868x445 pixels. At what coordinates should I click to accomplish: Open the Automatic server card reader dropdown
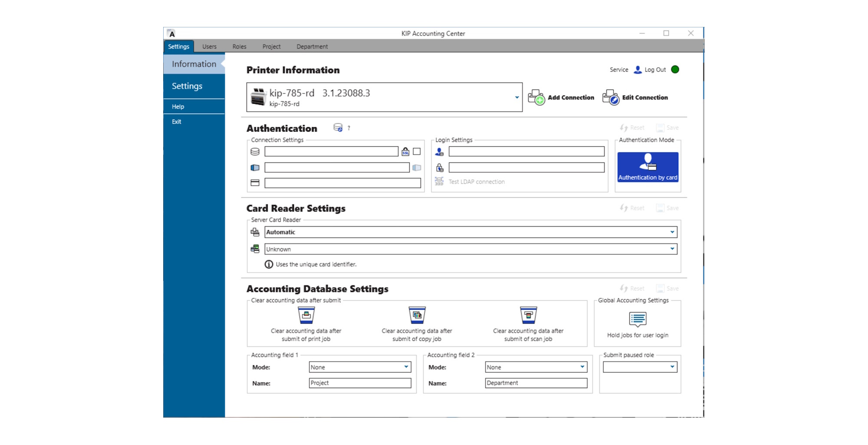(672, 232)
